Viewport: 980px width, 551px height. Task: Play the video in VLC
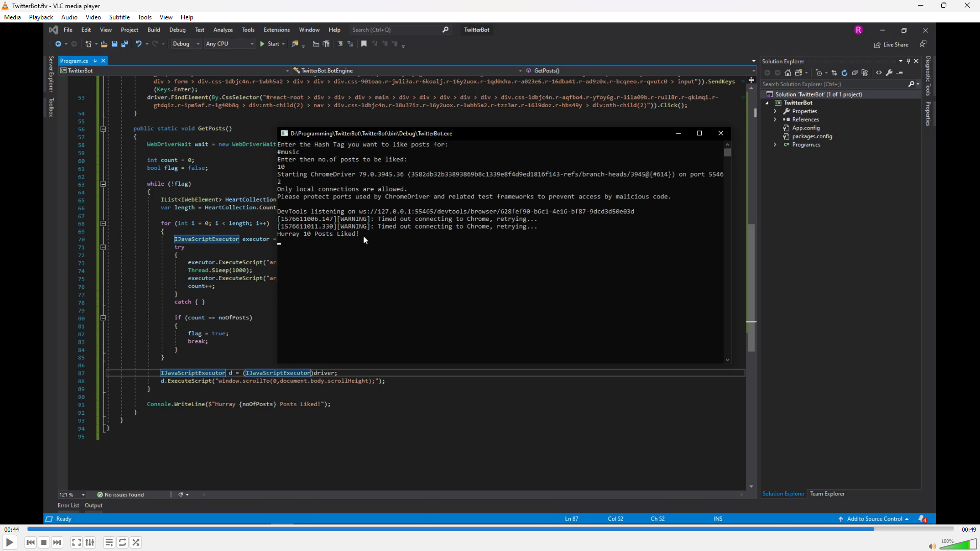[9, 542]
